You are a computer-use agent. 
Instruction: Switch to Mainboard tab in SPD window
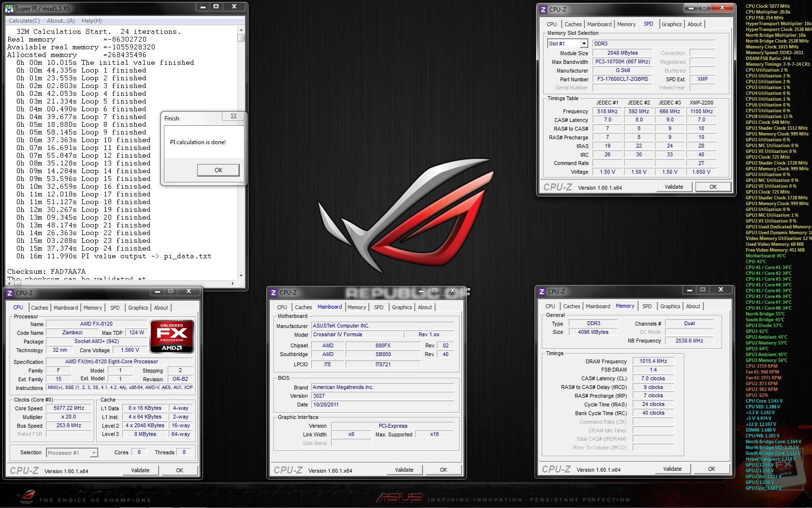pyautogui.click(x=599, y=24)
